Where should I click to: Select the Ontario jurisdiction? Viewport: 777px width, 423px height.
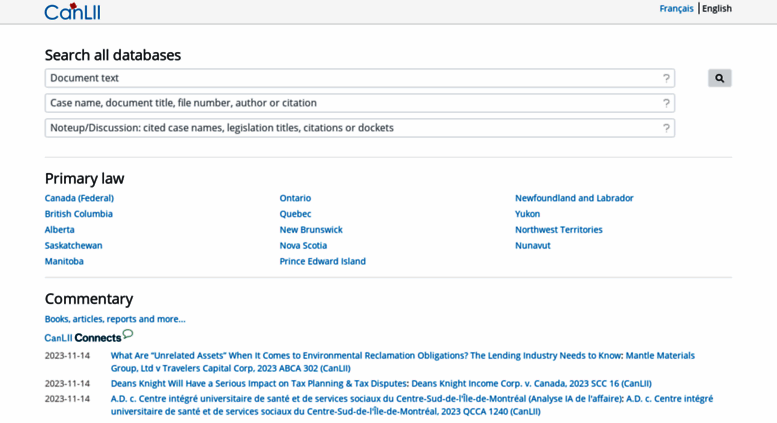click(x=295, y=198)
